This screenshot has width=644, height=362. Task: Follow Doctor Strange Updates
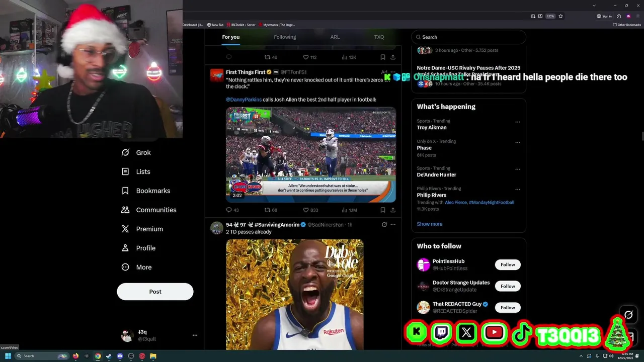[508, 286]
